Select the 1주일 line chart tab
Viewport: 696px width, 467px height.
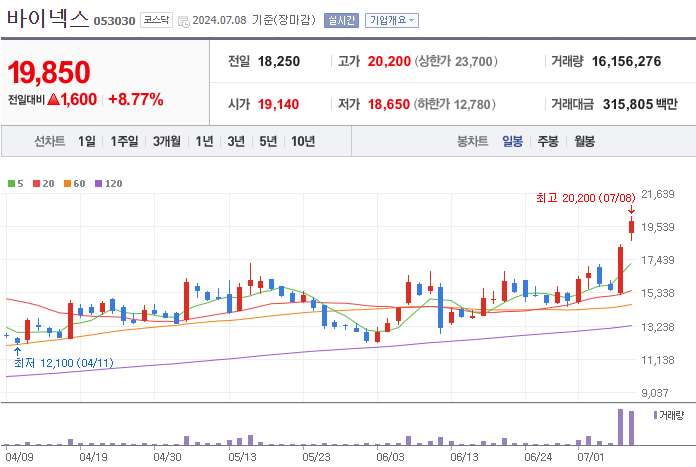pos(124,141)
